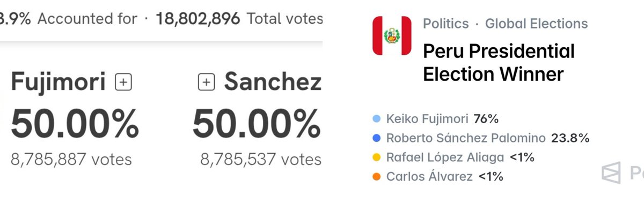644x215 pixels.
Task: Open Peru Presidential Election Winner title
Action: [x=499, y=62]
